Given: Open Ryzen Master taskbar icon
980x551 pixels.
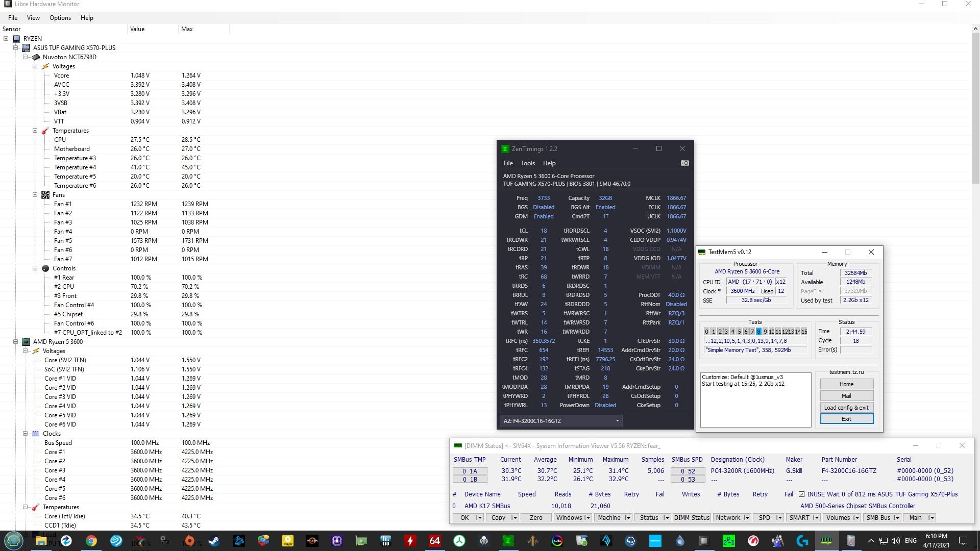Looking at the screenshot, I should pyautogui.click(x=312, y=541).
